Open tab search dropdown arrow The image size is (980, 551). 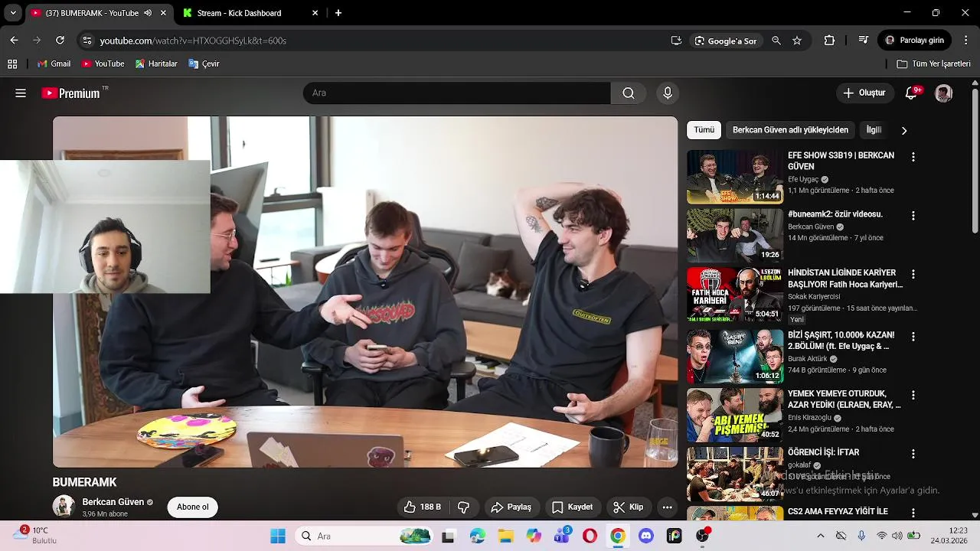12,13
